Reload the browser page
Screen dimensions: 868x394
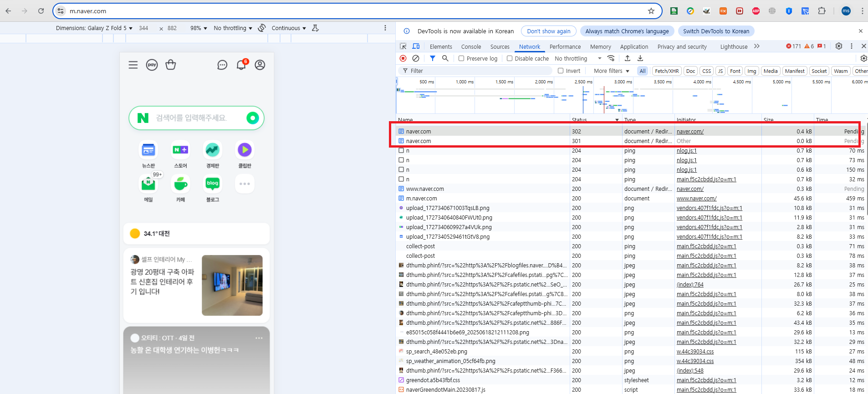click(41, 11)
